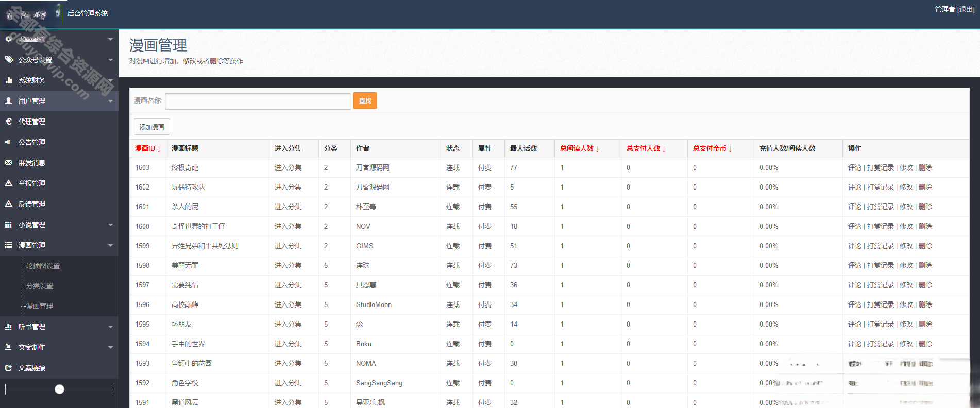Open 进入分集 for 美丽无罪
The height and width of the screenshot is (408, 980).
(288, 265)
